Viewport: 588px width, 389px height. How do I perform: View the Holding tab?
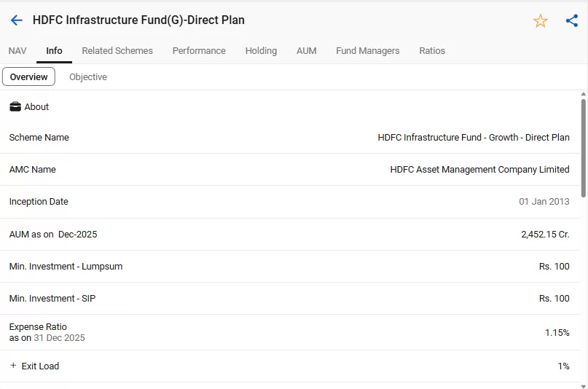click(261, 50)
